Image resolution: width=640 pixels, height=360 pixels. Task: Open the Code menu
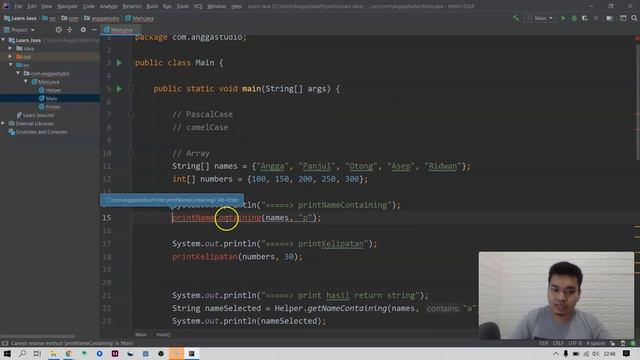(x=89, y=6)
